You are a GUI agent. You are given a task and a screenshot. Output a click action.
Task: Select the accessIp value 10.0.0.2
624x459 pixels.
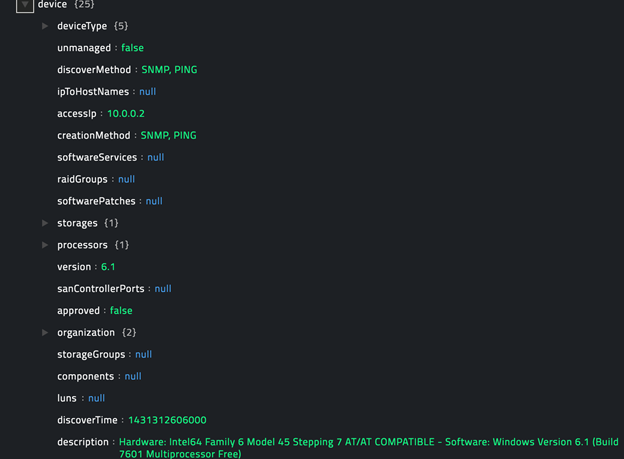(126, 114)
